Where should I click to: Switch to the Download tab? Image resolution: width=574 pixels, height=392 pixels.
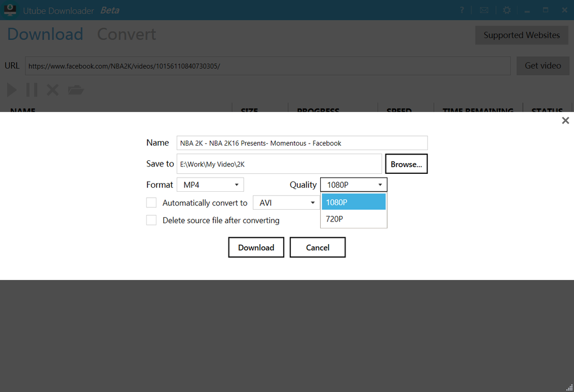click(46, 34)
